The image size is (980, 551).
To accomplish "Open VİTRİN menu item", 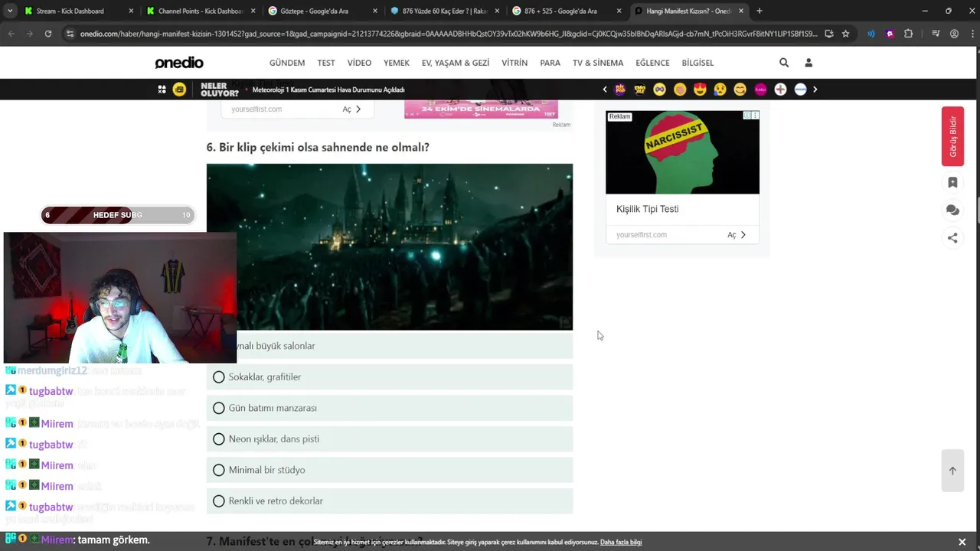I will click(514, 63).
